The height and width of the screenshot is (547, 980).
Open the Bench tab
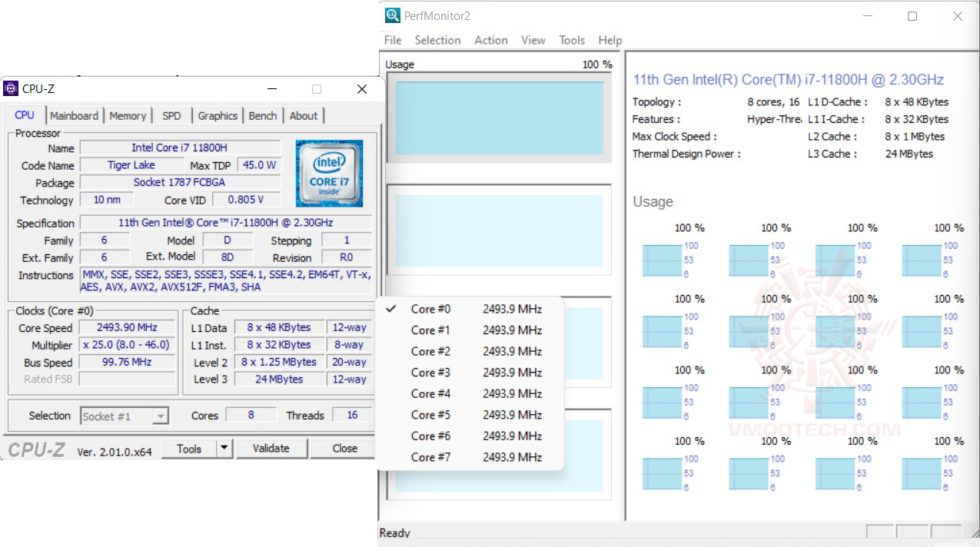pyautogui.click(x=263, y=116)
